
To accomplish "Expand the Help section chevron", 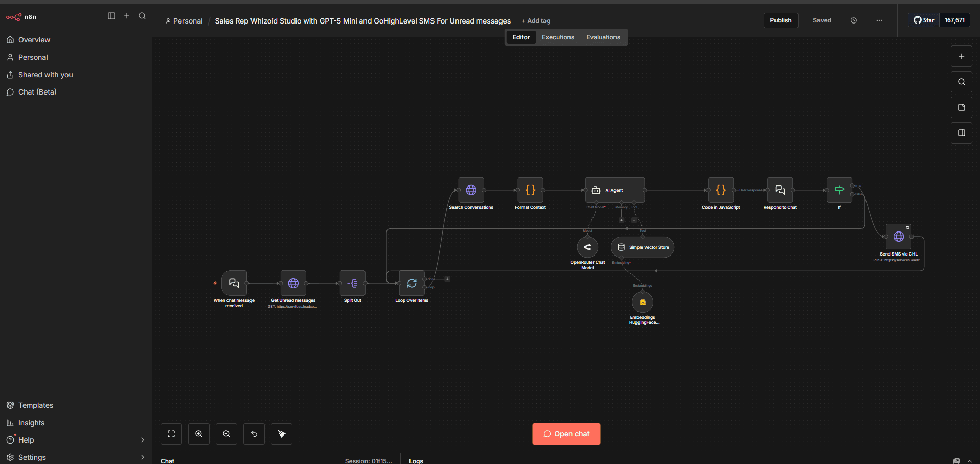I will click(142, 440).
